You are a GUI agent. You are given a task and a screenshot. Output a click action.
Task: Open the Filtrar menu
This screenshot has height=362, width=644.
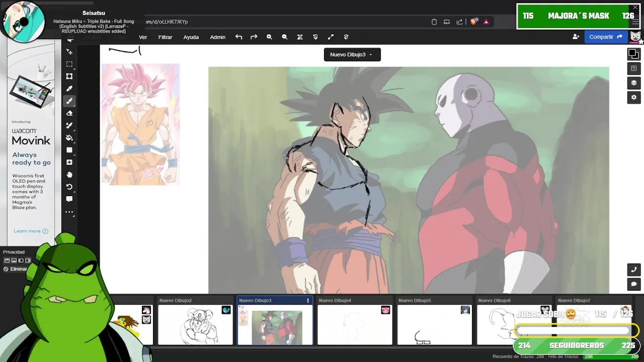click(165, 37)
